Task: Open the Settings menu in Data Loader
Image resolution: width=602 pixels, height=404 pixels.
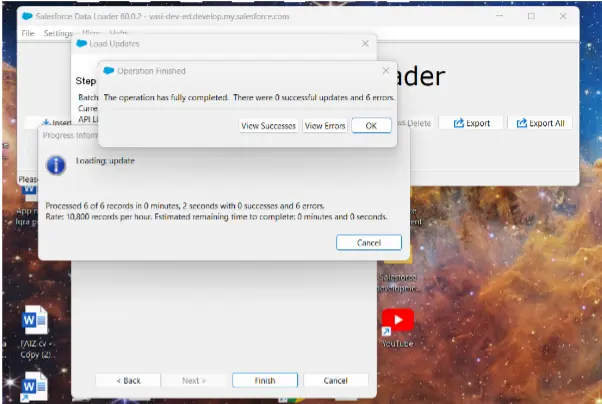Action: [58, 33]
